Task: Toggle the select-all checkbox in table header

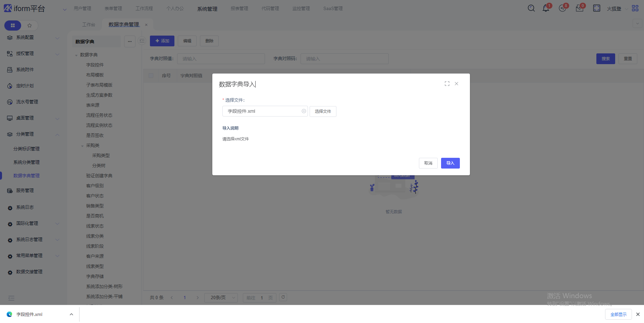Action: coord(151,76)
